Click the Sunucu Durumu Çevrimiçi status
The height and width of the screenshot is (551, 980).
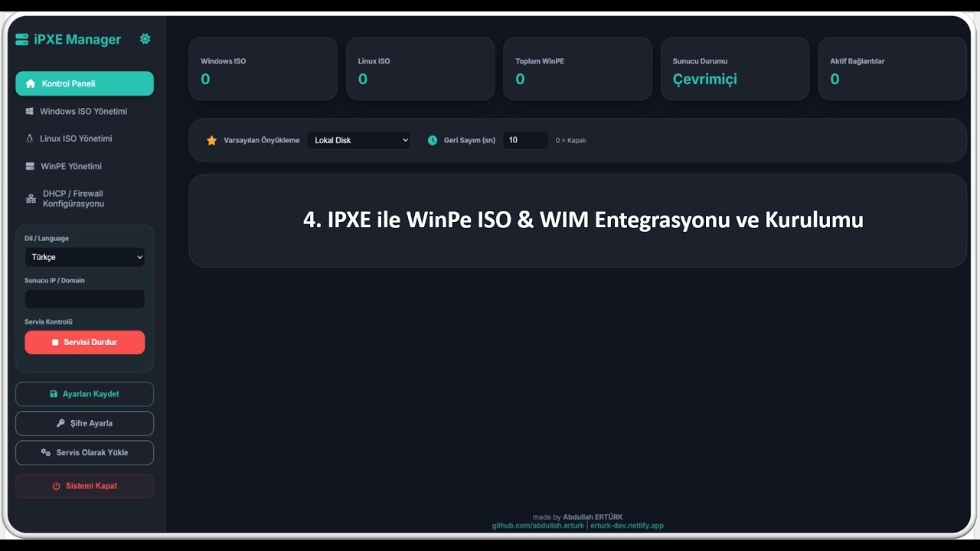tap(705, 79)
